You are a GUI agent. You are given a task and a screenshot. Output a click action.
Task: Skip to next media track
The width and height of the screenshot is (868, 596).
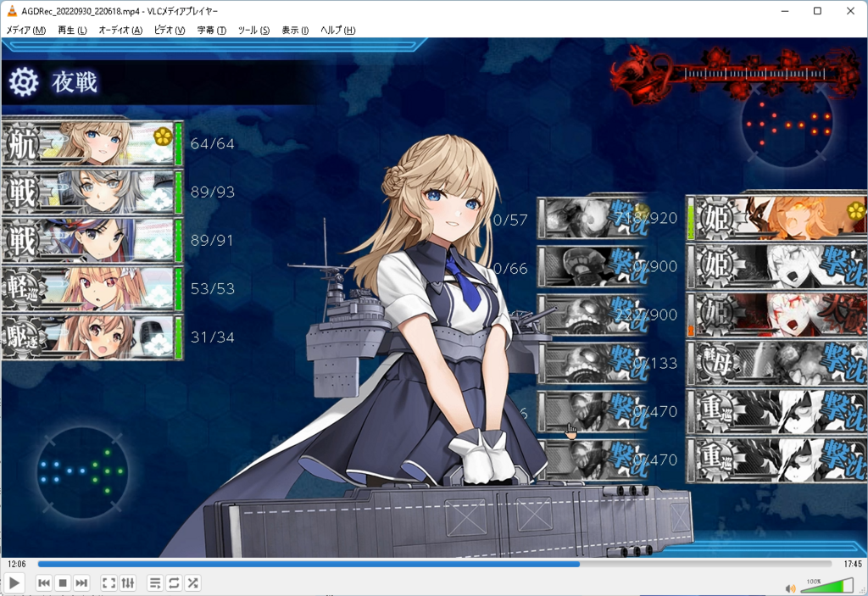click(x=81, y=583)
